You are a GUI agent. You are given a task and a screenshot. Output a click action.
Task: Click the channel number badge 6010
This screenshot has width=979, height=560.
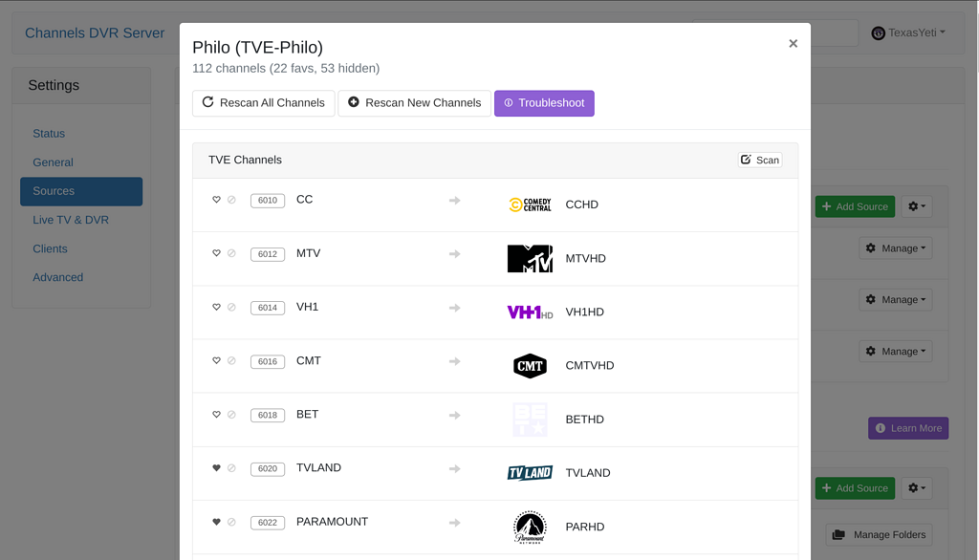267,200
